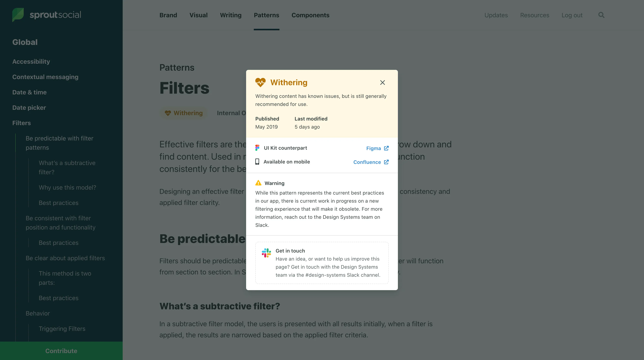
Task: Open the Confluence external link
Action: pyautogui.click(x=371, y=162)
